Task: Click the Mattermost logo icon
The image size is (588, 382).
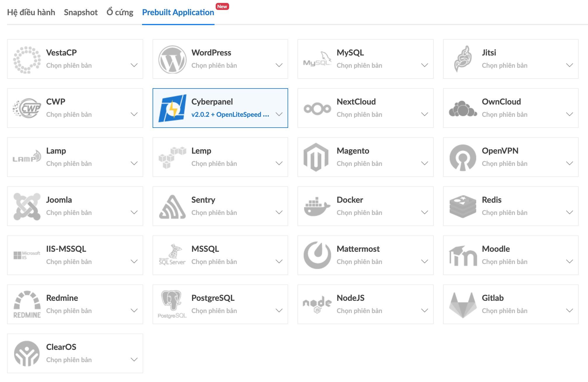Action: (317, 255)
